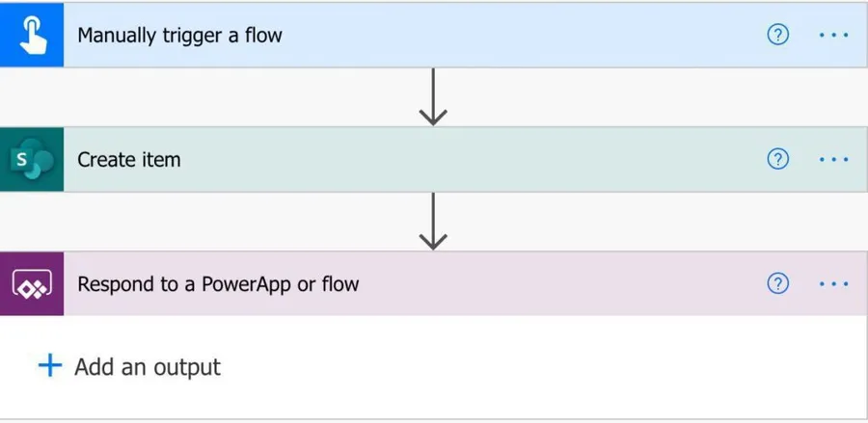Click the Add an output text

click(148, 367)
